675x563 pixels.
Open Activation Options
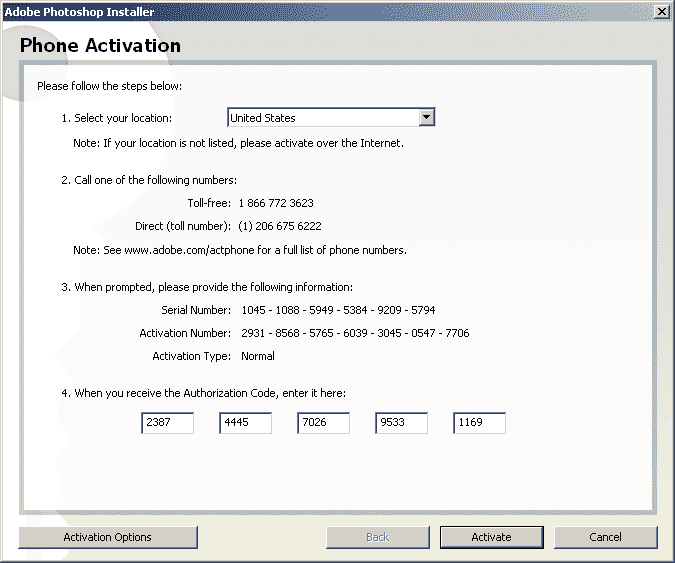click(108, 537)
